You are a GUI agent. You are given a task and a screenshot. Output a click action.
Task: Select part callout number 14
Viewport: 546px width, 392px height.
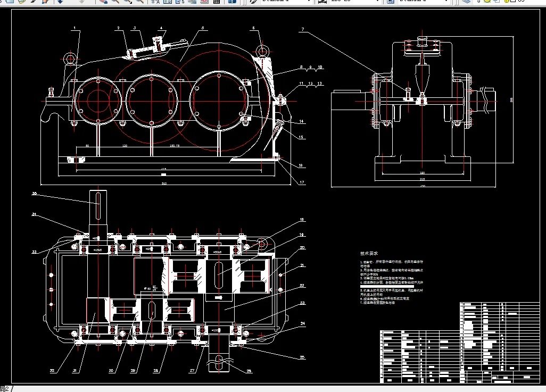pyautogui.click(x=301, y=121)
